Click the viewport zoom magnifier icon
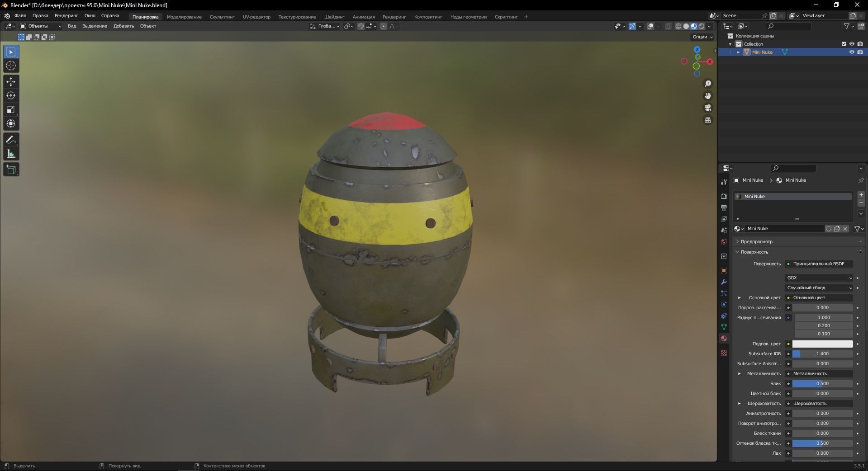The width and height of the screenshot is (868, 471). [x=708, y=84]
